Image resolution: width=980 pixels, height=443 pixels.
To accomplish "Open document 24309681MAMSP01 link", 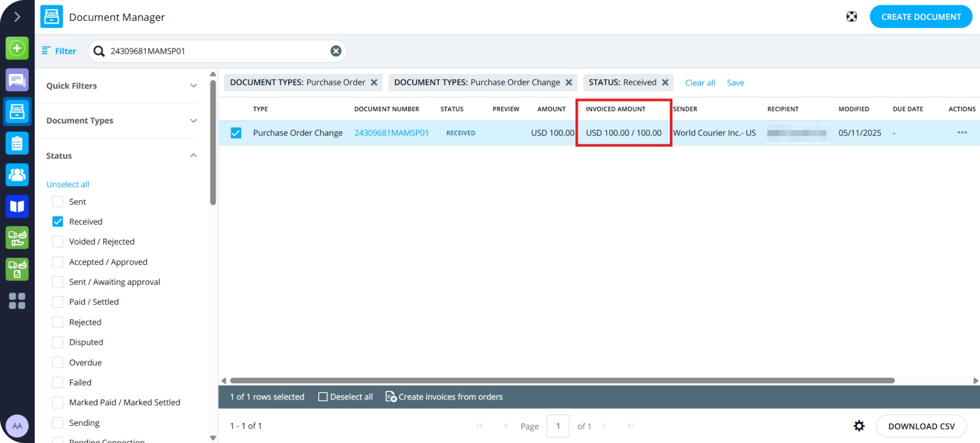I will (391, 133).
